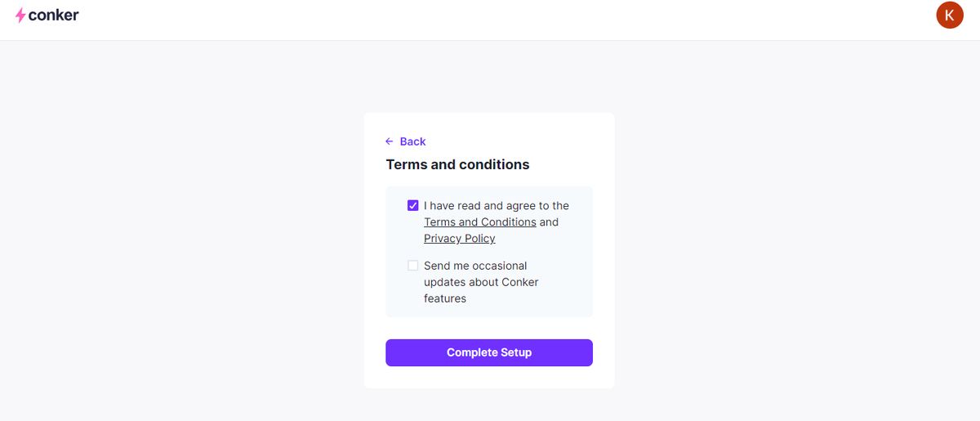Click the left arrow beside Back
980x421 pixels.
pyautogui.click(x=390, y=141)
